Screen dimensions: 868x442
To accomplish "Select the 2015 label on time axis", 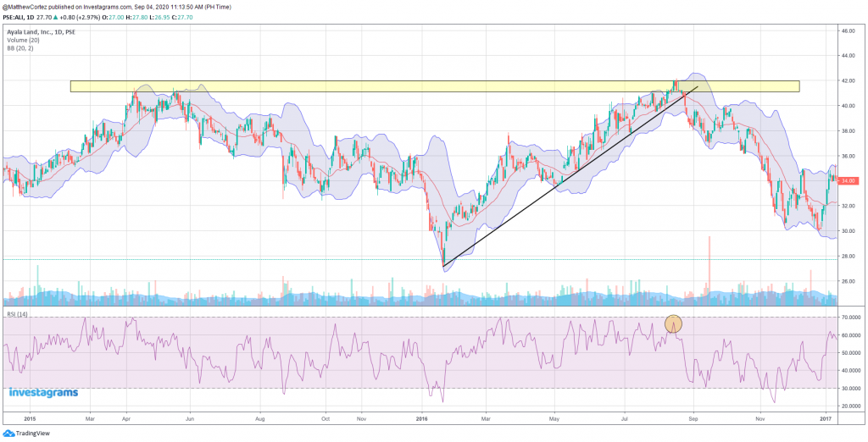I will point(30,418).
